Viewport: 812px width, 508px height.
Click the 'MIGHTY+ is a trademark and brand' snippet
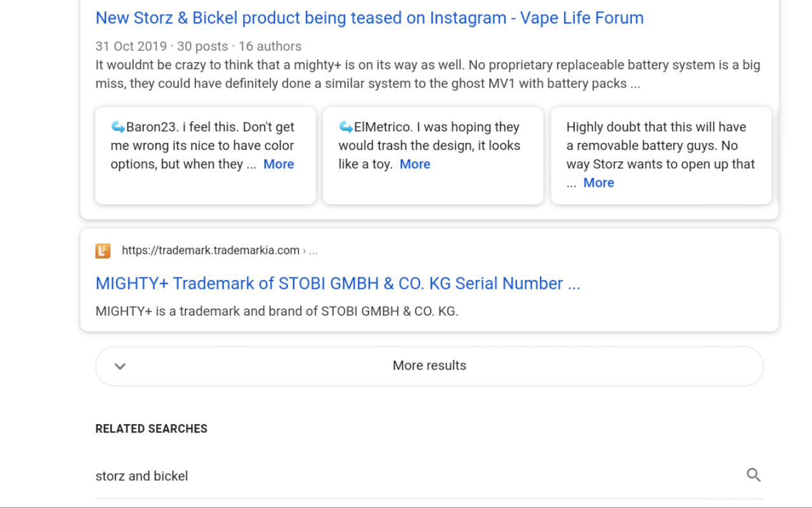pos(277,311)
